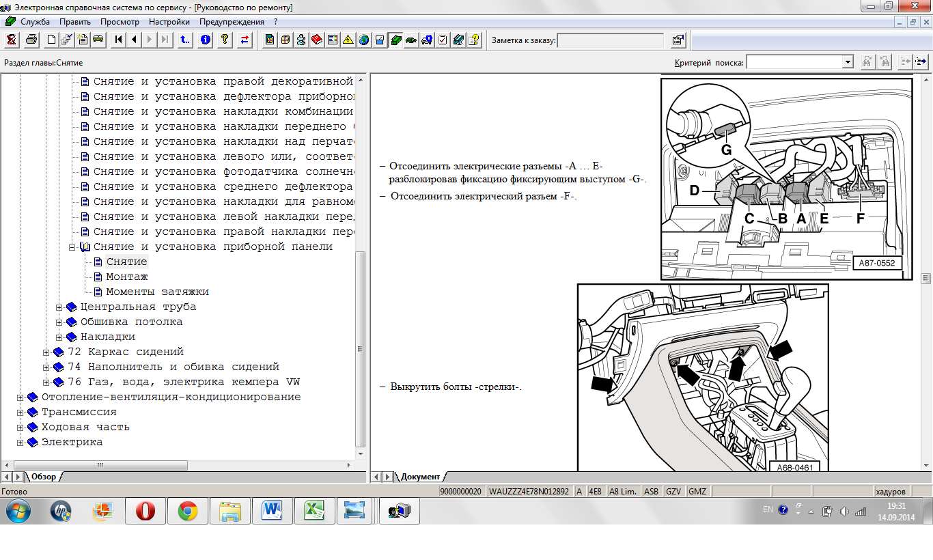Expand the Электрика tree node
This screenshot has width=933, height=560.
(20, 443)
